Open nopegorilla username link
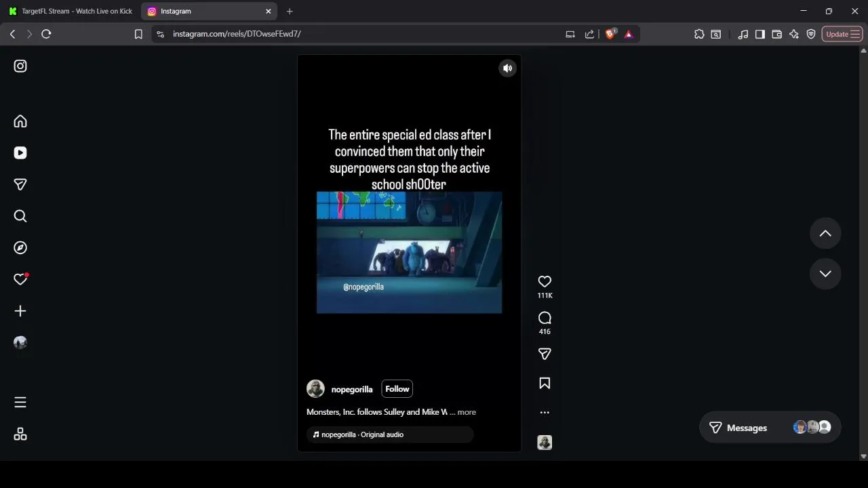This screenshot has height=488, width=868. pyautogui.click(x=352, y=390)
